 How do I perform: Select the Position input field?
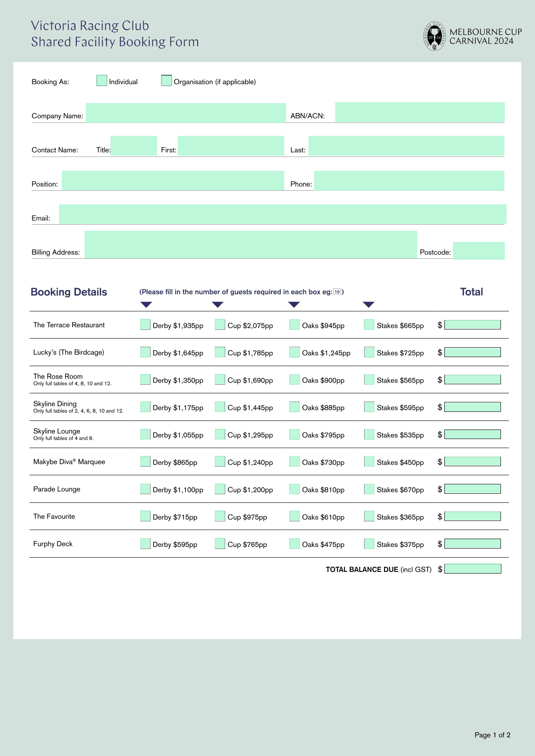[173, 180]
